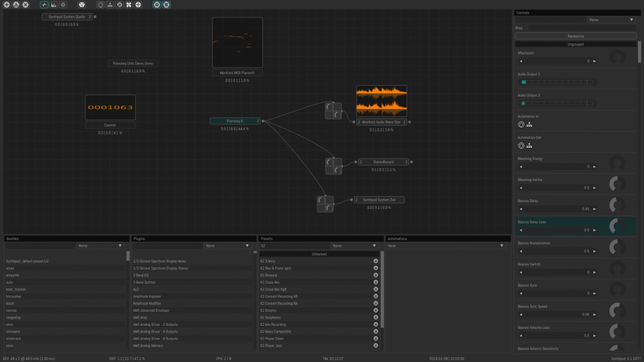Screen dimensions: 644x362
Task: Click preset icon beside K2 Dreamy
Action: tap(376, 310)
